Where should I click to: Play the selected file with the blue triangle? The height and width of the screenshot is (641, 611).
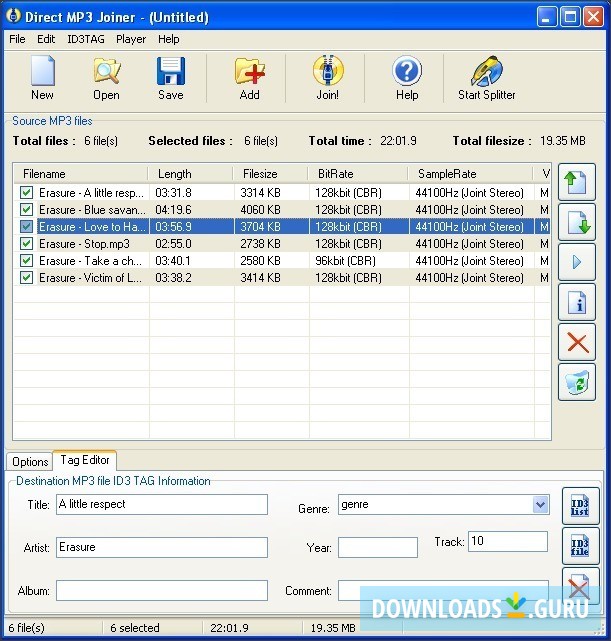pyautogui.click(x=577, y=262)
